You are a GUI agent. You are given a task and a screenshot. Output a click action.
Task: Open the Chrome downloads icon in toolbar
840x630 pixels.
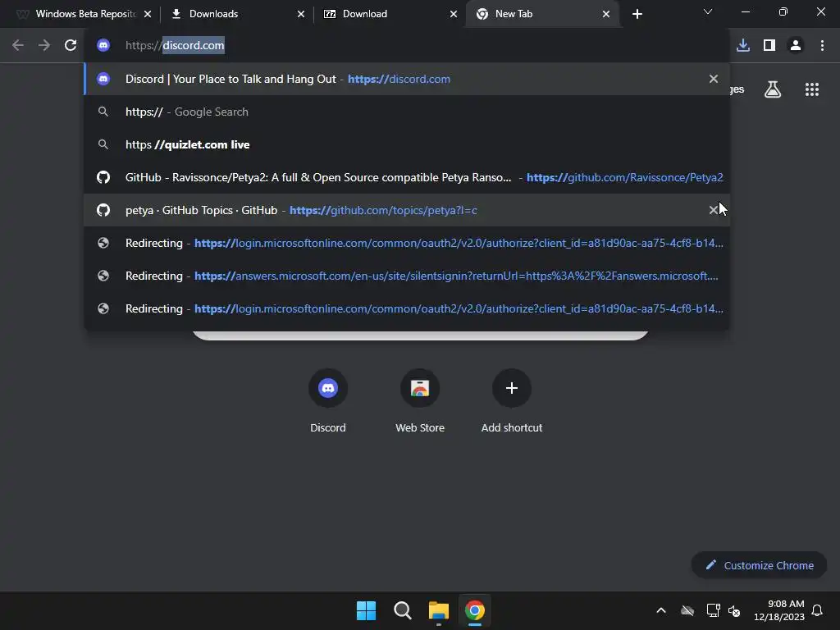click(743, 46)
